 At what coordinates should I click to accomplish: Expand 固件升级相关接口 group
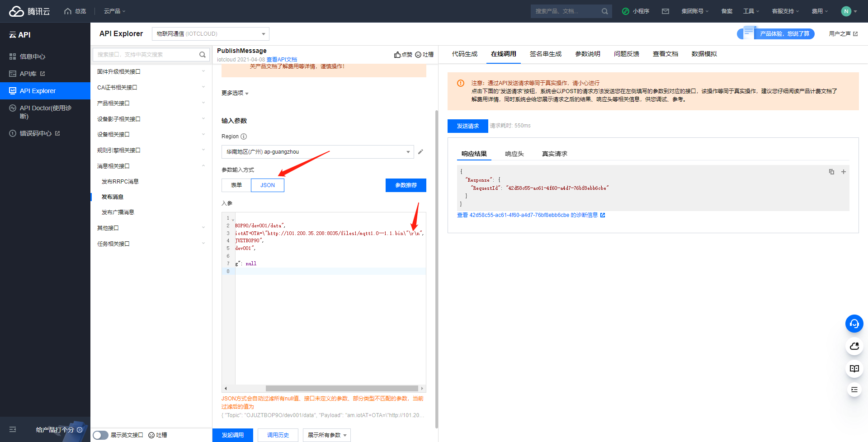pyautogui.click(x=151, y=72)
